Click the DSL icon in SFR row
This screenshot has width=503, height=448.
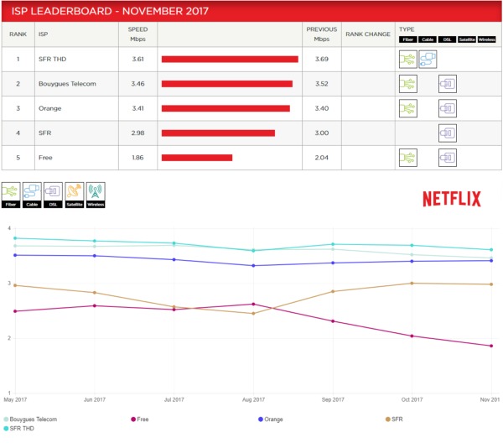point(448,133)
